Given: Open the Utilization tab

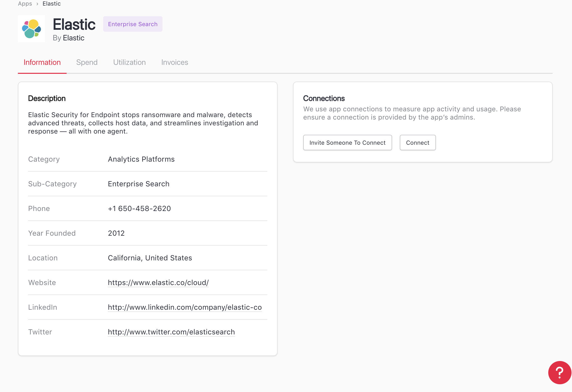Looking at the screenshot, I should (130, 62).
